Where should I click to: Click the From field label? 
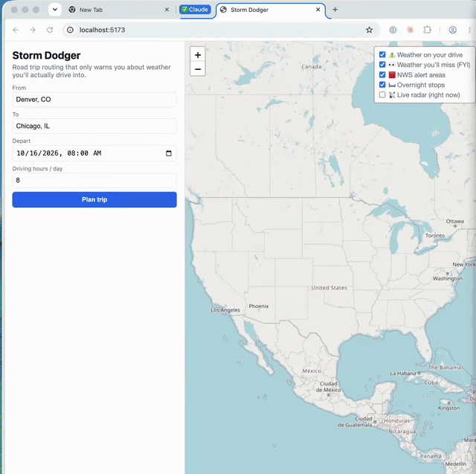19,88
